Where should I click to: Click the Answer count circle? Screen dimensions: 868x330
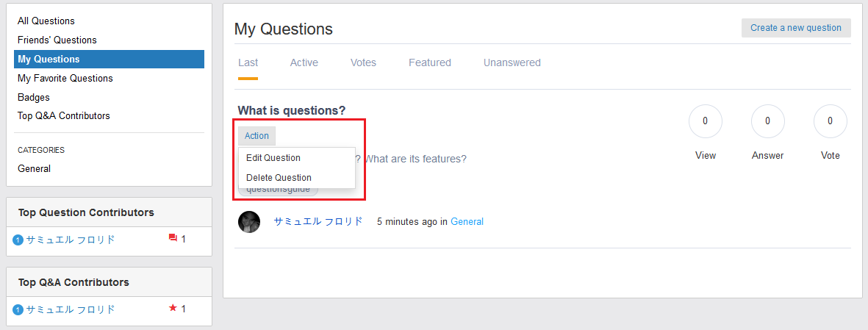click(x=767, y=121)
